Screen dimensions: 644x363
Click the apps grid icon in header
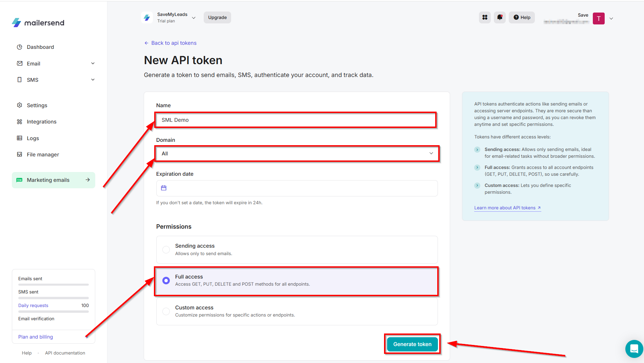[x=485, y=17]
